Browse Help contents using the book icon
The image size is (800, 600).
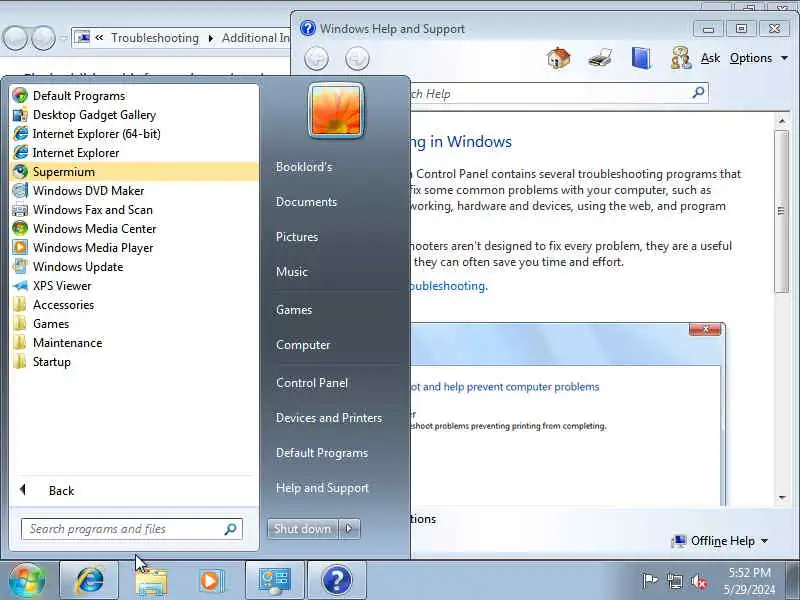coord(641,58)
